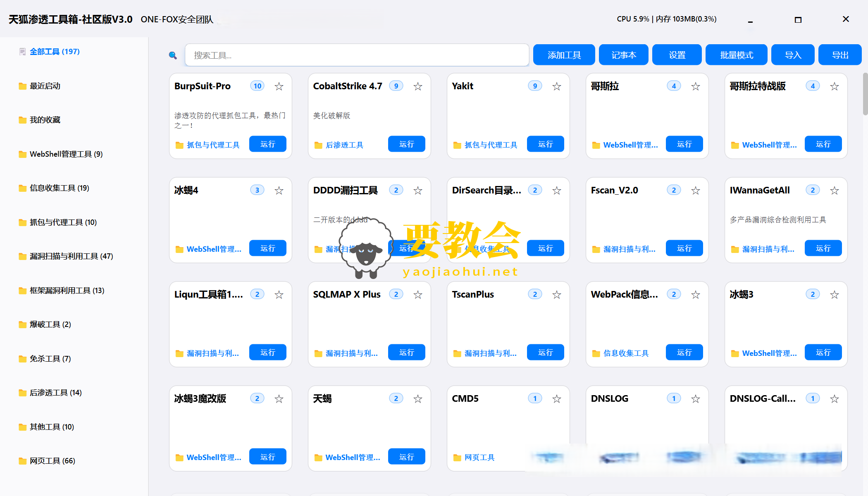868x496 pixels.
Task: Click the folder icon on Yakit card
Action: point(458,145)
